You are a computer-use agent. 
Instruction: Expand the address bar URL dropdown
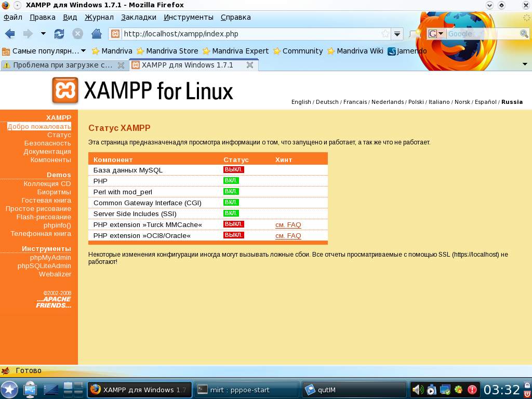(x=397, y=34)
